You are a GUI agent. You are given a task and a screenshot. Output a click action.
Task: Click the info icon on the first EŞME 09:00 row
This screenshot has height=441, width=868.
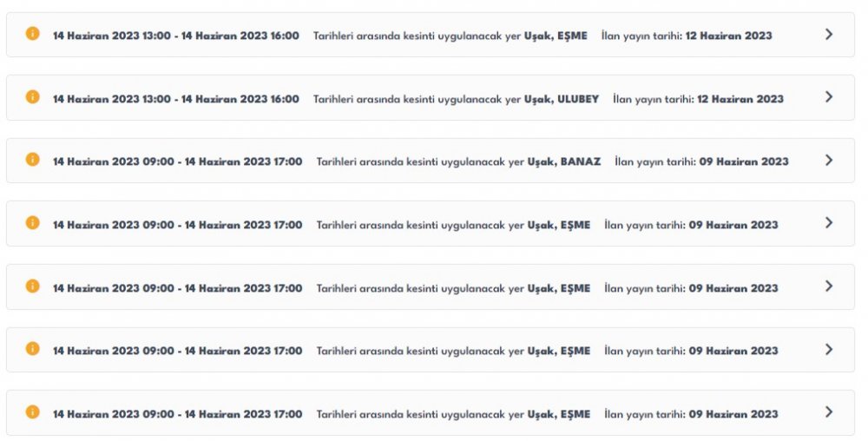(x=33, y=222)
